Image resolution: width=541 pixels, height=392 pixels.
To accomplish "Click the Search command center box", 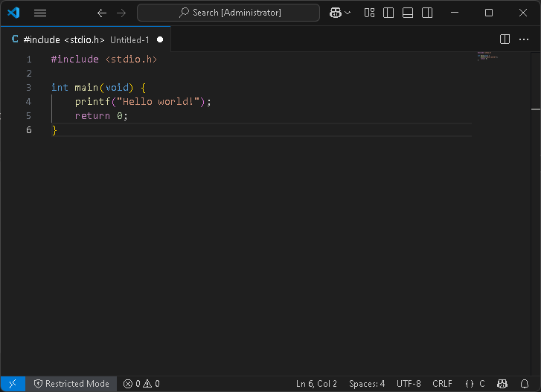I will 228,13.
